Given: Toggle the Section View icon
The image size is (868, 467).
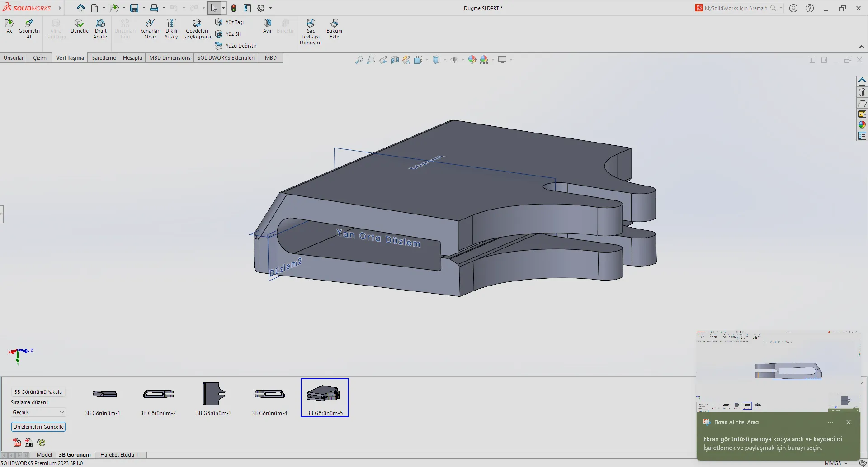Looking at the screenshot, I should (x=395, y=60).
